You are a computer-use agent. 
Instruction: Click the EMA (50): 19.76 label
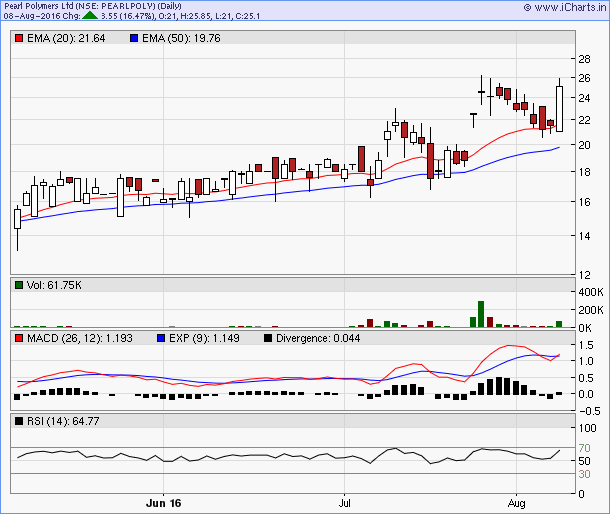click(x=181, y=38)
